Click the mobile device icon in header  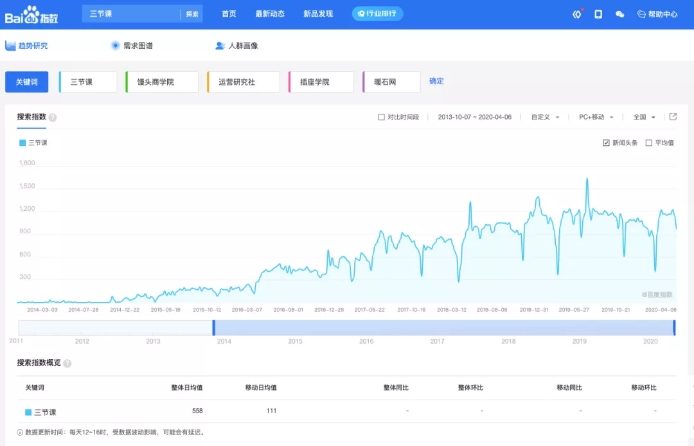598,14
